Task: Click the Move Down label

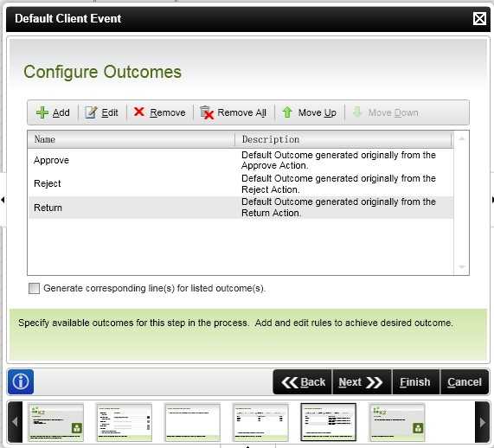Action: (x=393, y=112)
